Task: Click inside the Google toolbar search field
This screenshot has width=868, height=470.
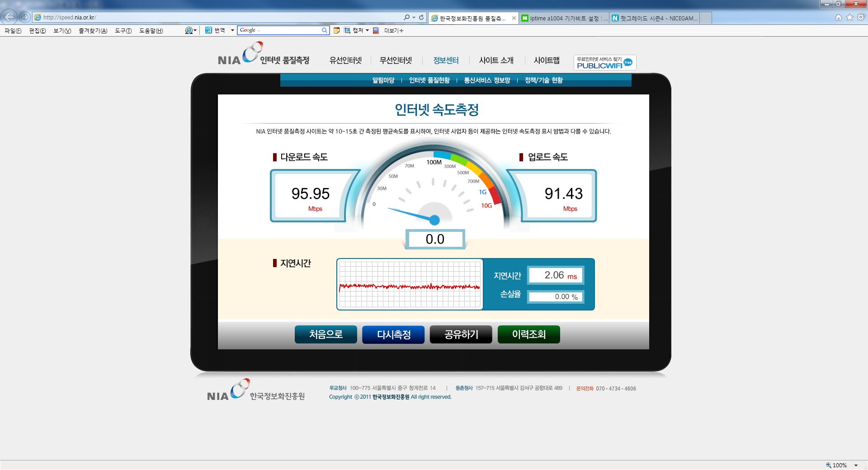Action: (279, 30)
